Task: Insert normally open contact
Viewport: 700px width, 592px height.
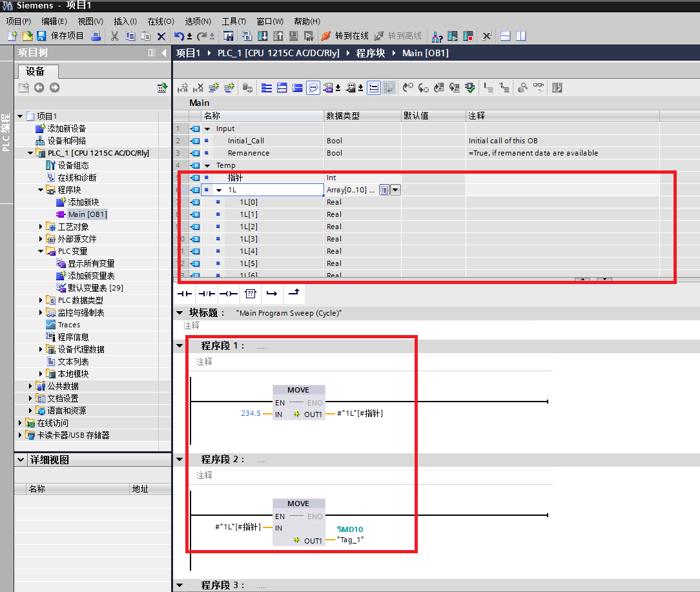Action: point(185,294)
